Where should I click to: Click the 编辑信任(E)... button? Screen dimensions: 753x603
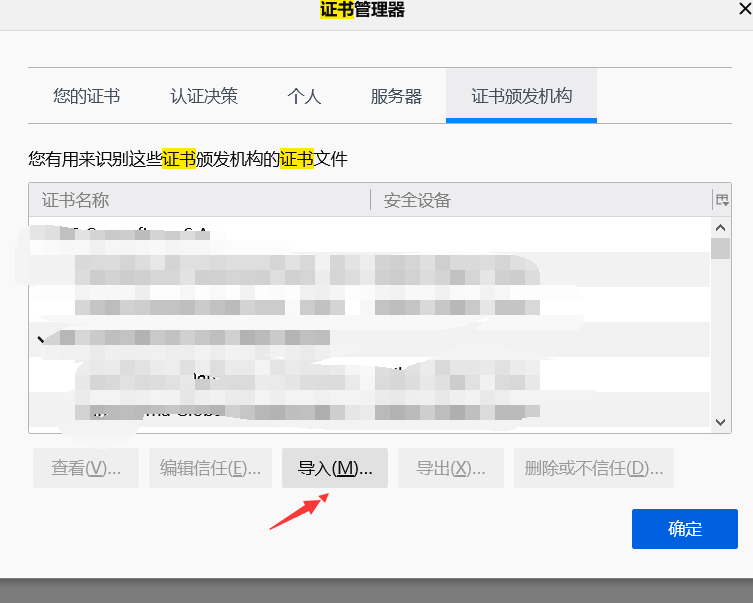(x=210, y=468)
